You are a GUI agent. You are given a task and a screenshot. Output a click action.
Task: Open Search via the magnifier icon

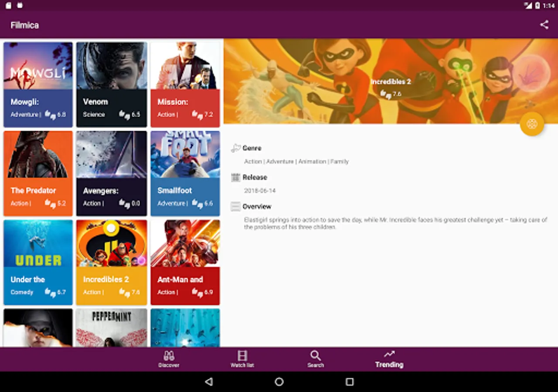[316, 359]
